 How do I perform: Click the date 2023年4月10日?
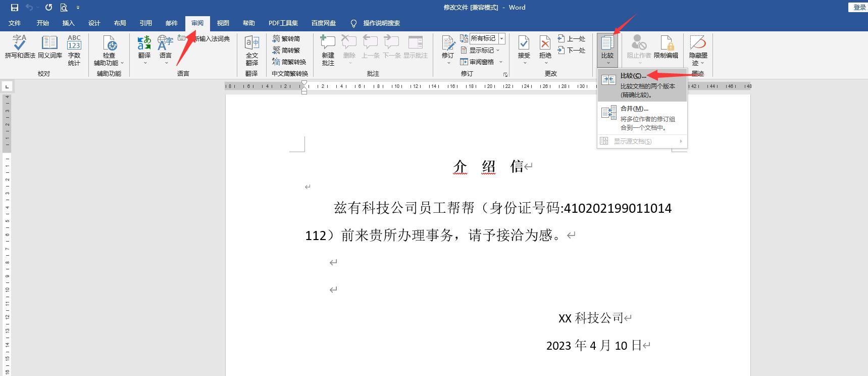(594, 345)
